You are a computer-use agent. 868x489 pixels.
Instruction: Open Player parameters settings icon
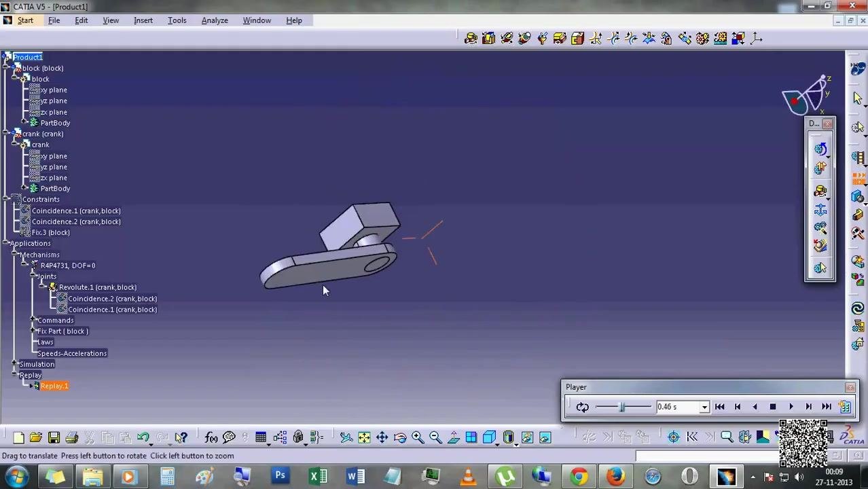pos(845,407)
